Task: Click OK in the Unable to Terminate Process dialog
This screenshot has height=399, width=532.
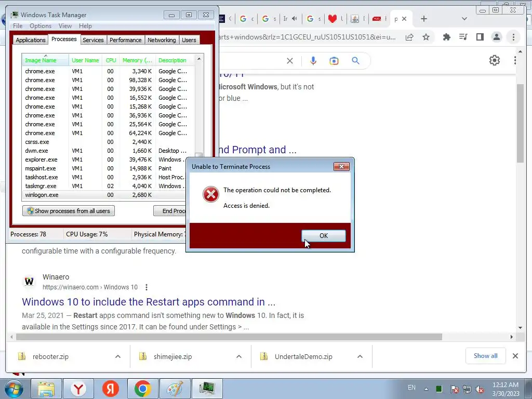Action: click(323, 235)
